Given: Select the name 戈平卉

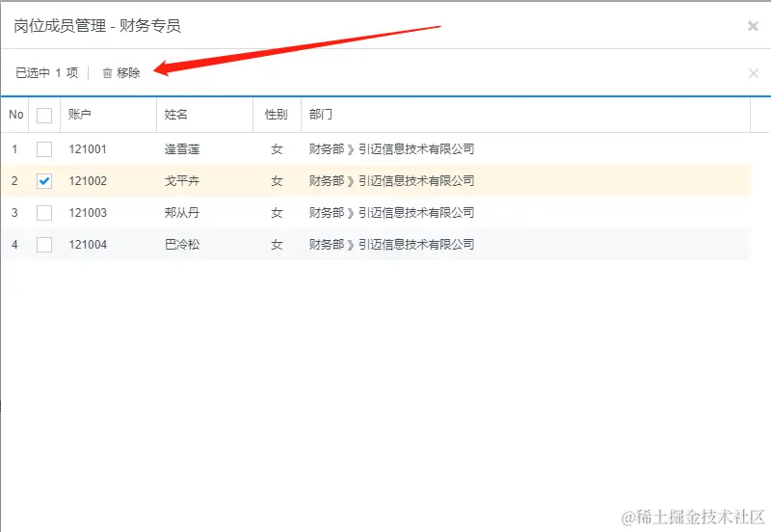Looking at the screenshot, I should coord(182,181).
